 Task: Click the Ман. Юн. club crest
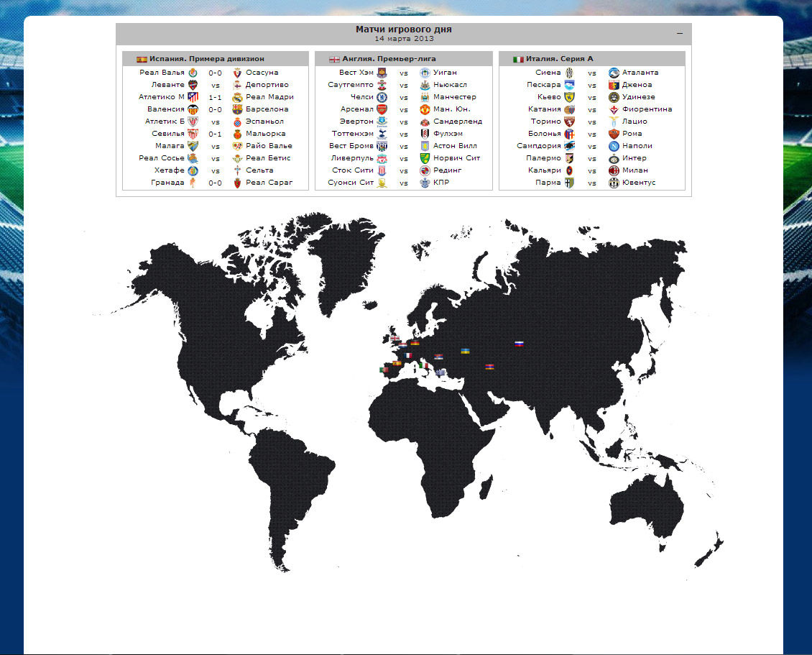tap(425, 109)
